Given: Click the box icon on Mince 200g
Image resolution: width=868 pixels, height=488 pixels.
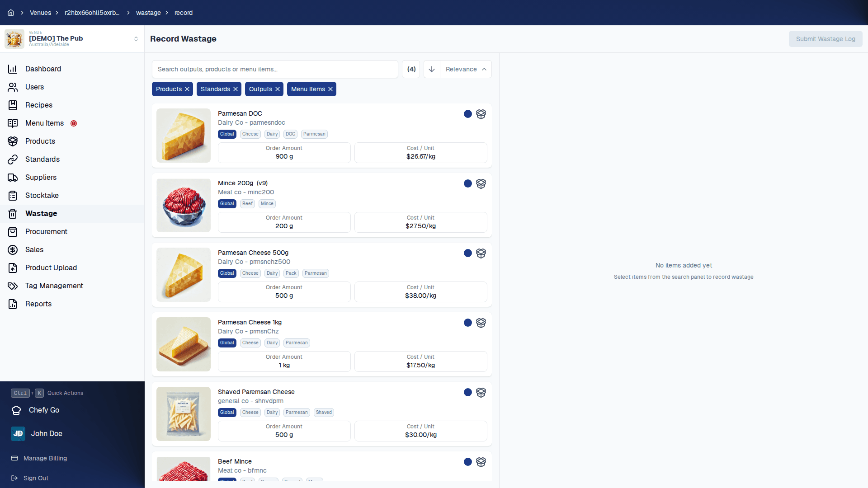Looking at the screenshot, I should (x=481, y=183).
